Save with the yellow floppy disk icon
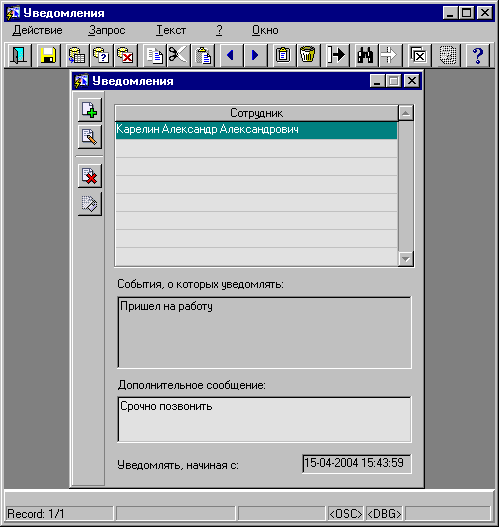 click(48, 55)
